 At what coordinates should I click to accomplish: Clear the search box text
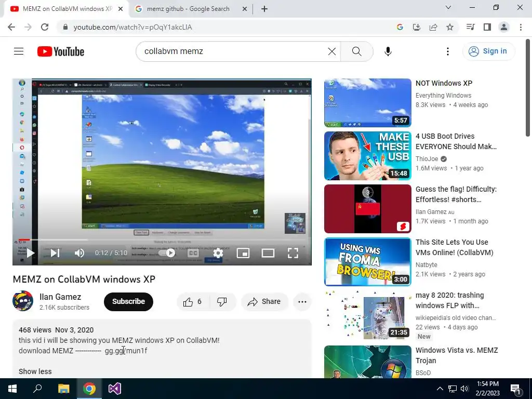332,51
